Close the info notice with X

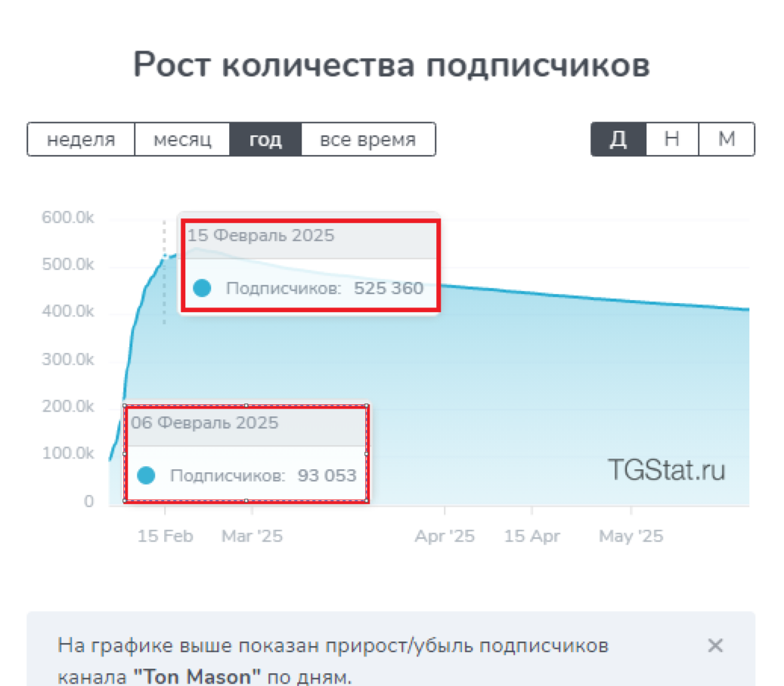click(715, 645)
